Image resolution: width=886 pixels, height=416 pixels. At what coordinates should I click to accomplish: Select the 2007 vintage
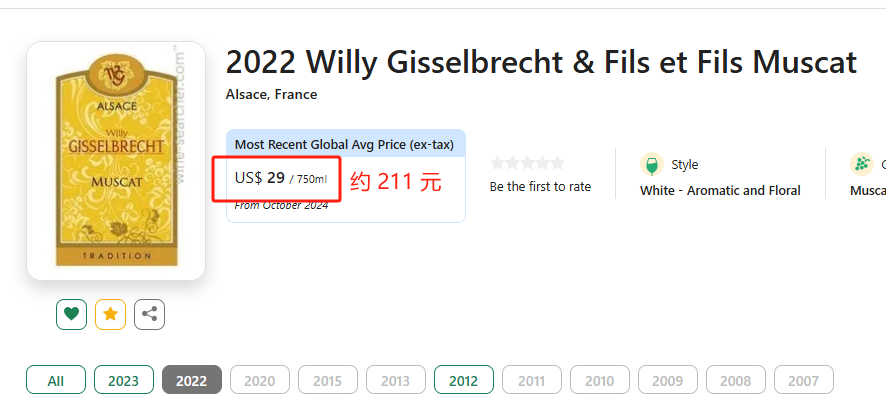(x=803, y=381)
